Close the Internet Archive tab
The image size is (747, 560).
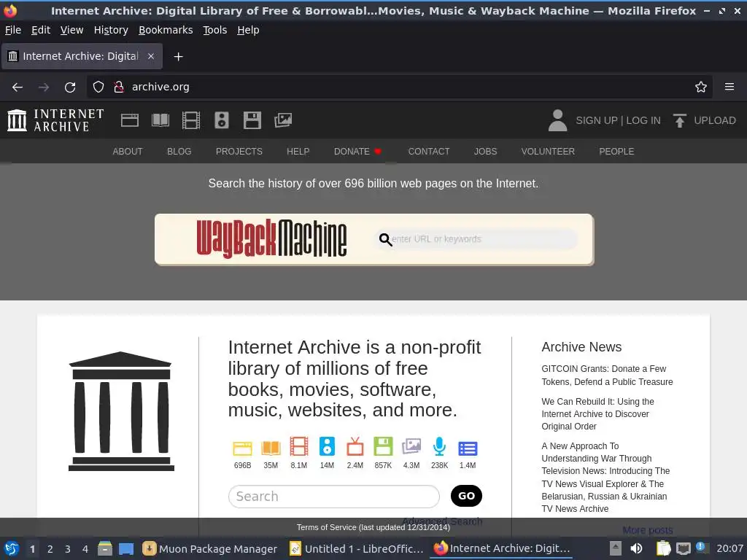pos(151,56)
